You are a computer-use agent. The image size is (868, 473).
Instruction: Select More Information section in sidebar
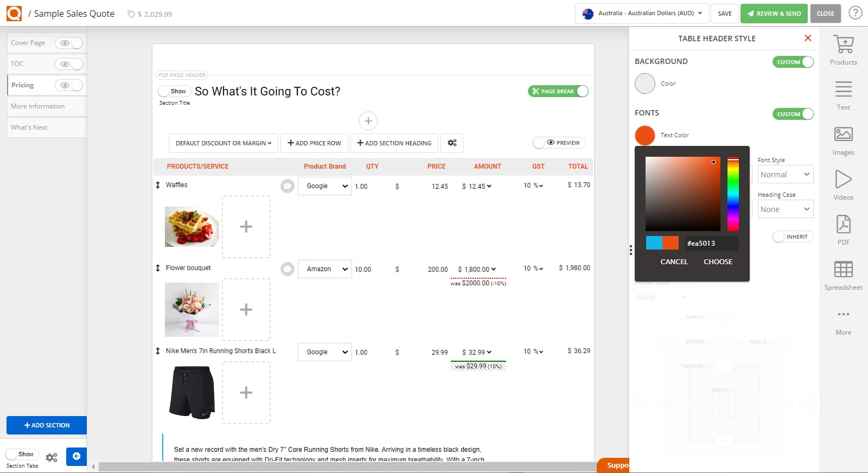47,106
